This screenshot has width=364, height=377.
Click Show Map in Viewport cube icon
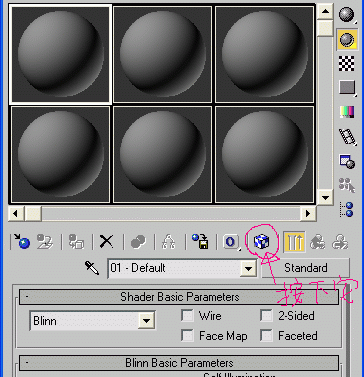tap(261, 241)
